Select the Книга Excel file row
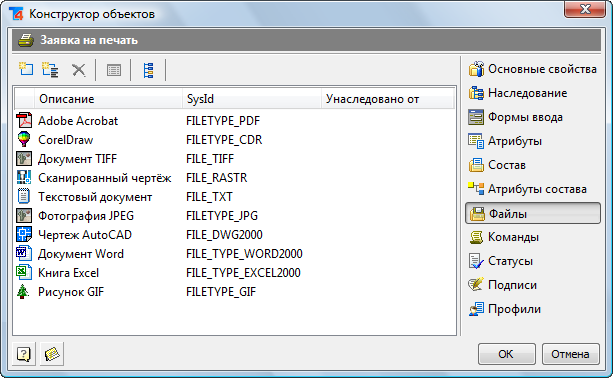 pyautogui.click(x=235, y=272)
